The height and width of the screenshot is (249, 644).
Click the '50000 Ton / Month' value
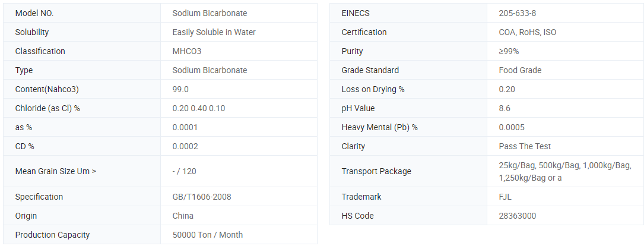pos(207,235)
